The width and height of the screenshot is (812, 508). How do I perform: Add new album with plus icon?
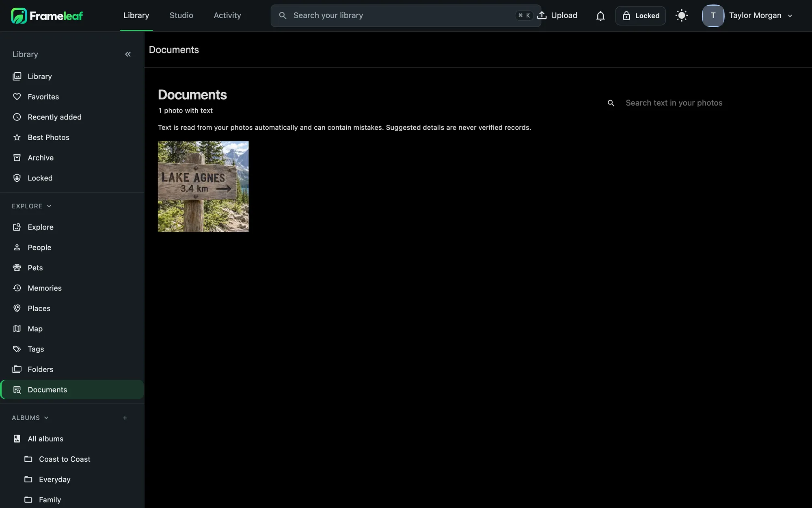(125, 418)
